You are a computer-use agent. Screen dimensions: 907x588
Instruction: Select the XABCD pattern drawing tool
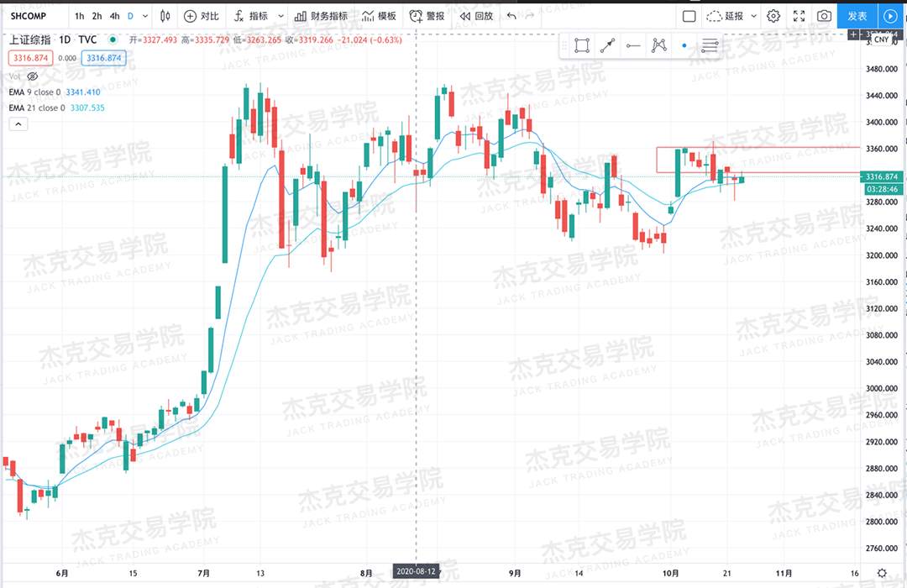(x=659, y=45)
